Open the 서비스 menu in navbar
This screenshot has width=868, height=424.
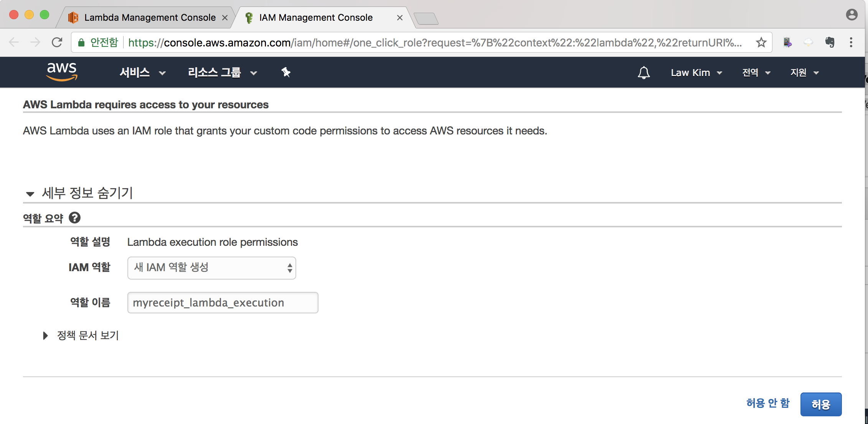[142, 73]
